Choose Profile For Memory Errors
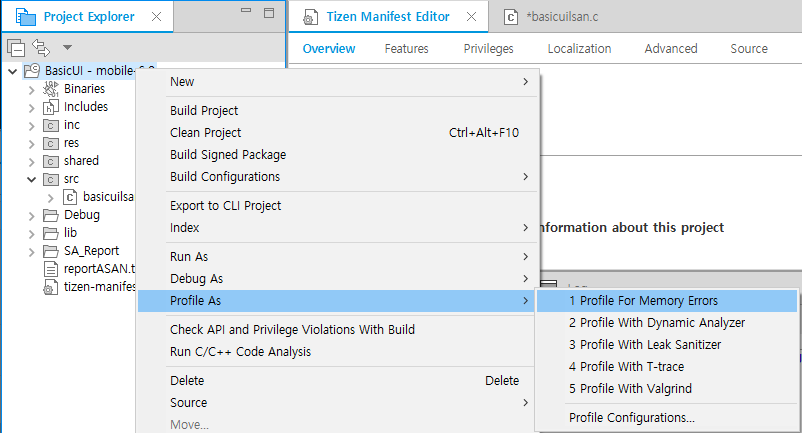 (643, 301)
